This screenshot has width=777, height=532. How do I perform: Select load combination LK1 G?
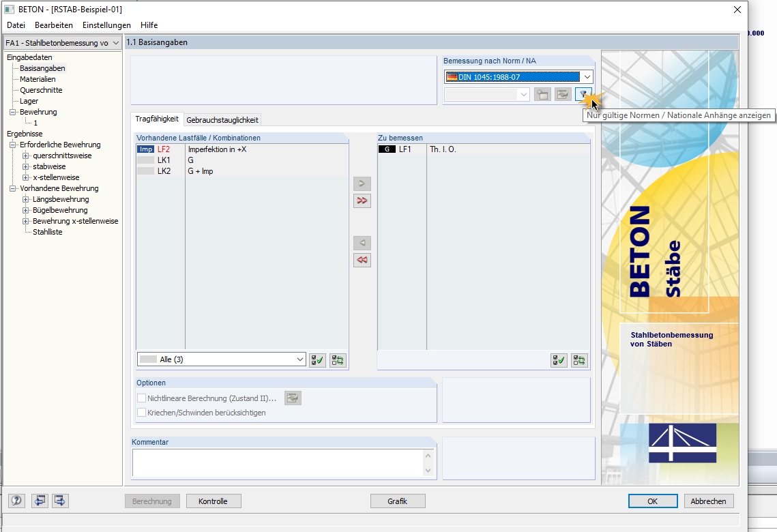pyautogui.click(x=241, y=160)
